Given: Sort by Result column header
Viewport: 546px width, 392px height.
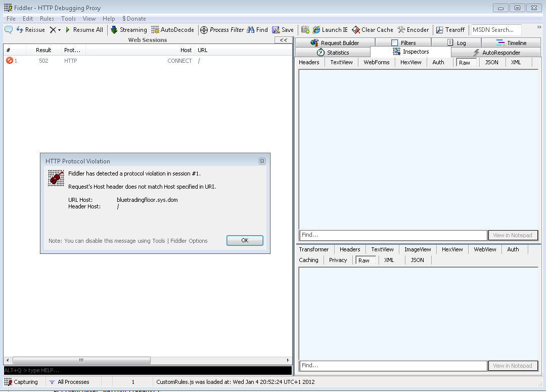Looking at the screenshot, I should coord(43,50).
